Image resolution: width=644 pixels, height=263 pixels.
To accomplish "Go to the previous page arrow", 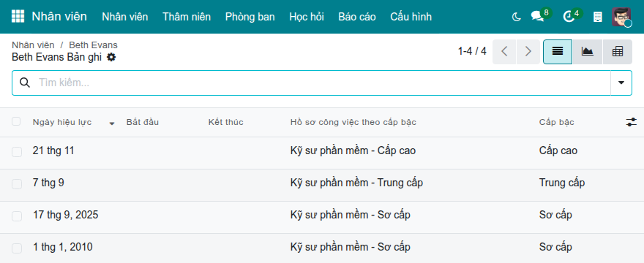I will pos(504,52).
